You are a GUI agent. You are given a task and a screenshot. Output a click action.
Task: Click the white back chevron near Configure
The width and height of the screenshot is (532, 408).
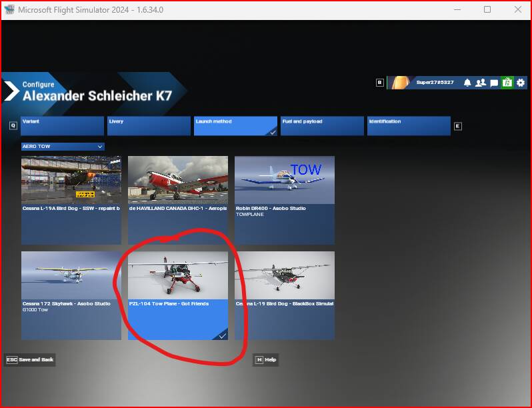tap(11, 91)
